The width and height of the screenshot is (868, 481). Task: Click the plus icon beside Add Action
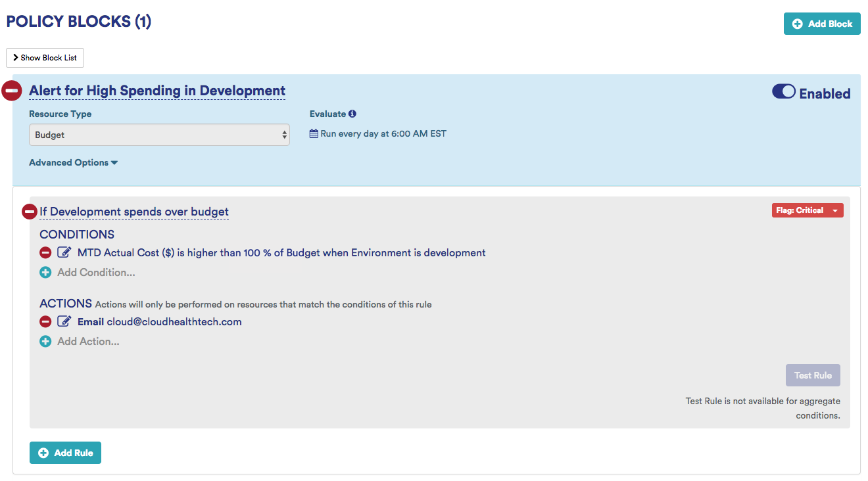(x=45, y=342)
